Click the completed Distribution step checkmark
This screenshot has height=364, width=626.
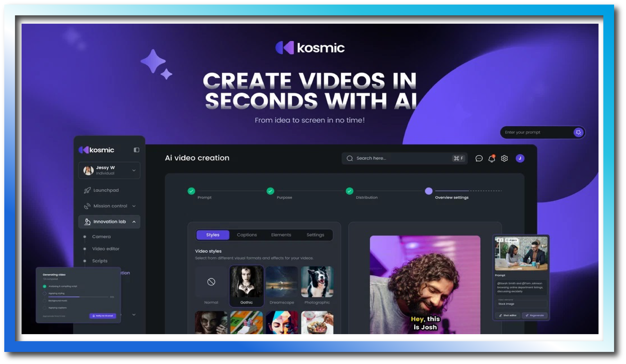click(x=349, y=191)
